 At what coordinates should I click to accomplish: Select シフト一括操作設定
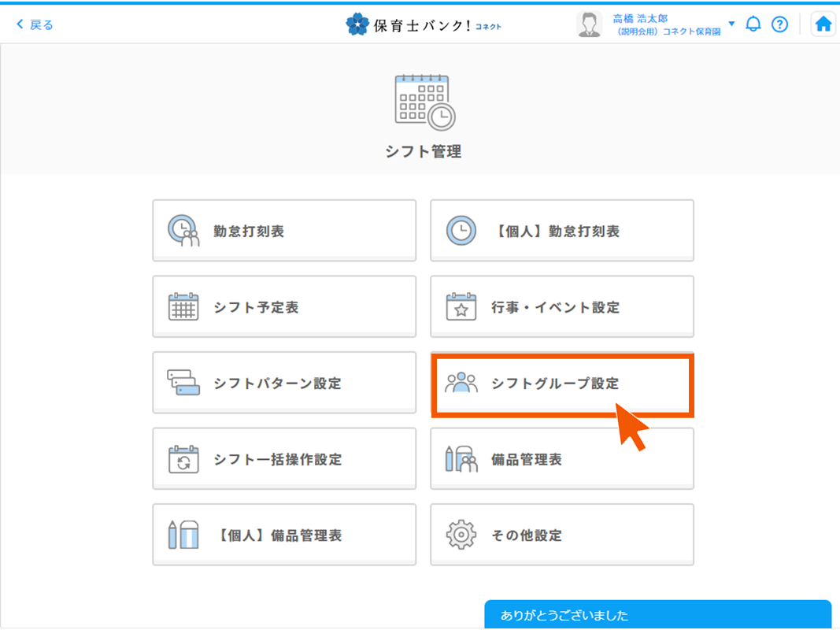click(284, 458)
